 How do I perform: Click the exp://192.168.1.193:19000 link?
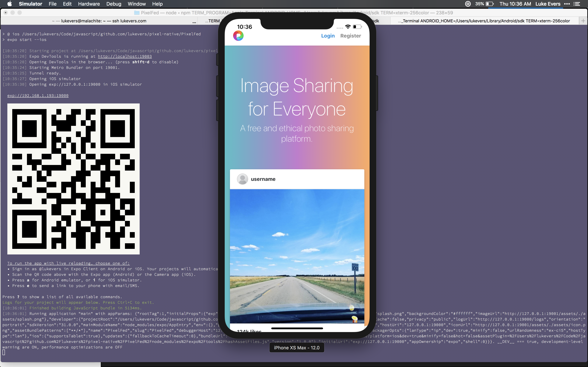38,96
